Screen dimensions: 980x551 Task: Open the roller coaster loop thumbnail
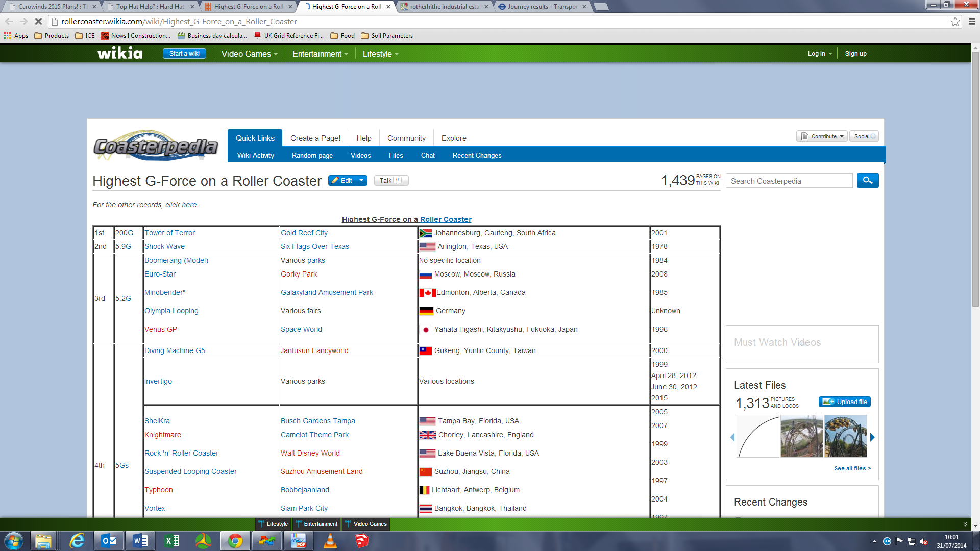[845, 436]
